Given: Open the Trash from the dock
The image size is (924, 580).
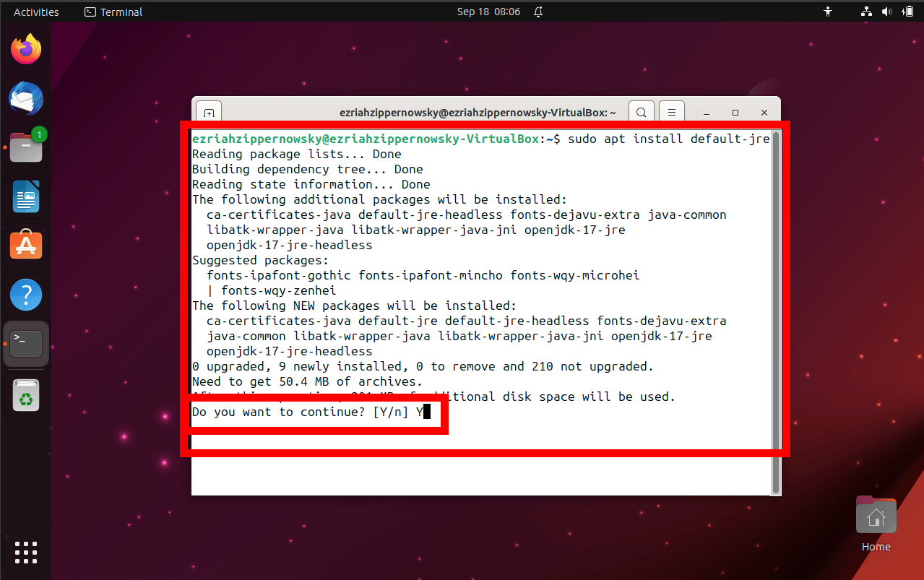Looking at the screenshot, I should point(26,394).
